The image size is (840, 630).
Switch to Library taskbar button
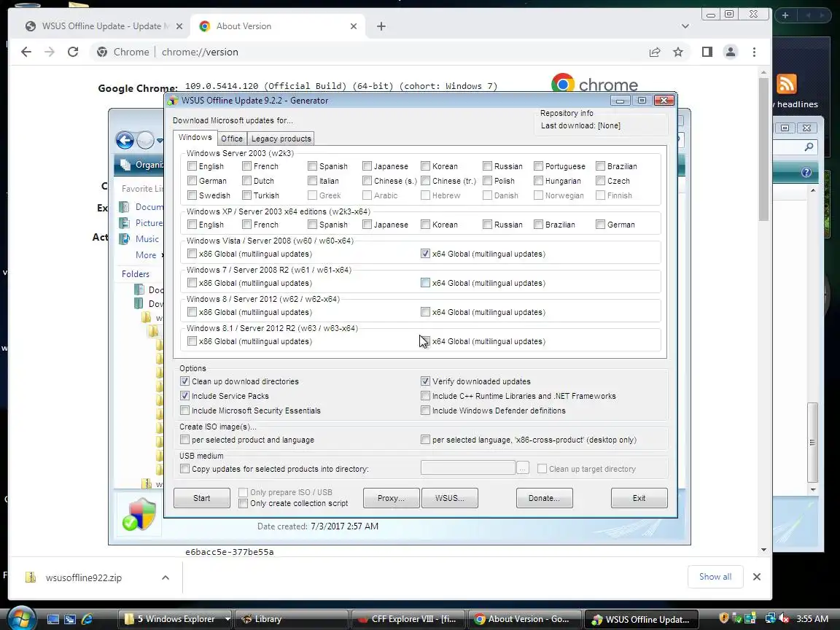tap(291, 619)
